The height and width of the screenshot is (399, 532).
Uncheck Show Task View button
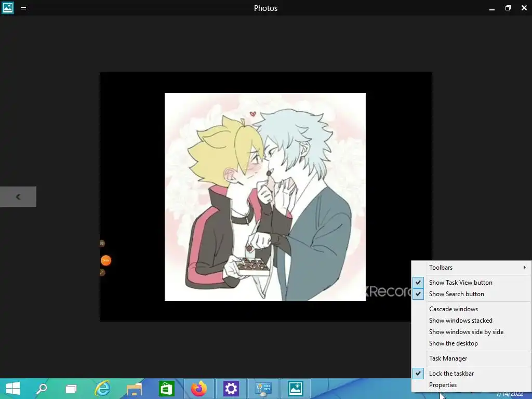(x=471, y=282)
